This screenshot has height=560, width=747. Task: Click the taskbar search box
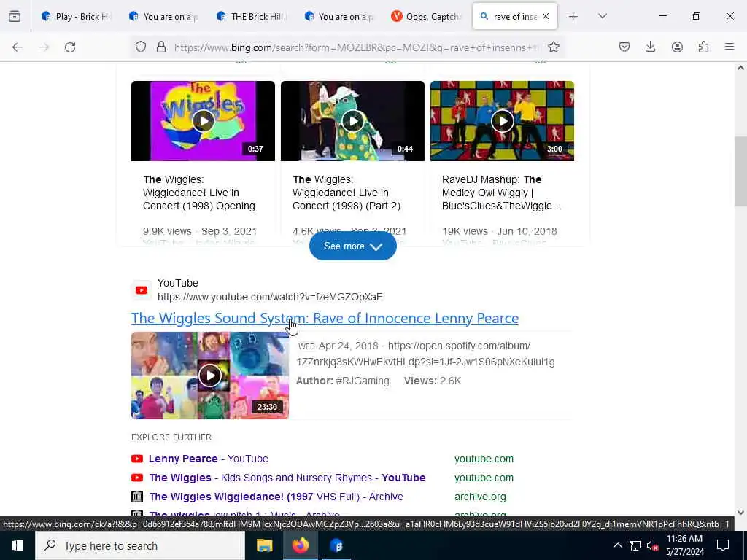pos(140,545)
